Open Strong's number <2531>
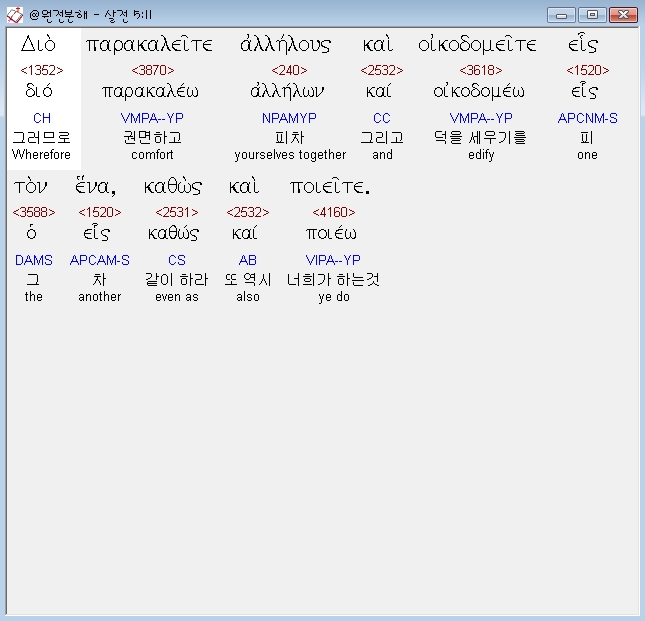Screen dimensions: 645x621 [x=177, y=212]
